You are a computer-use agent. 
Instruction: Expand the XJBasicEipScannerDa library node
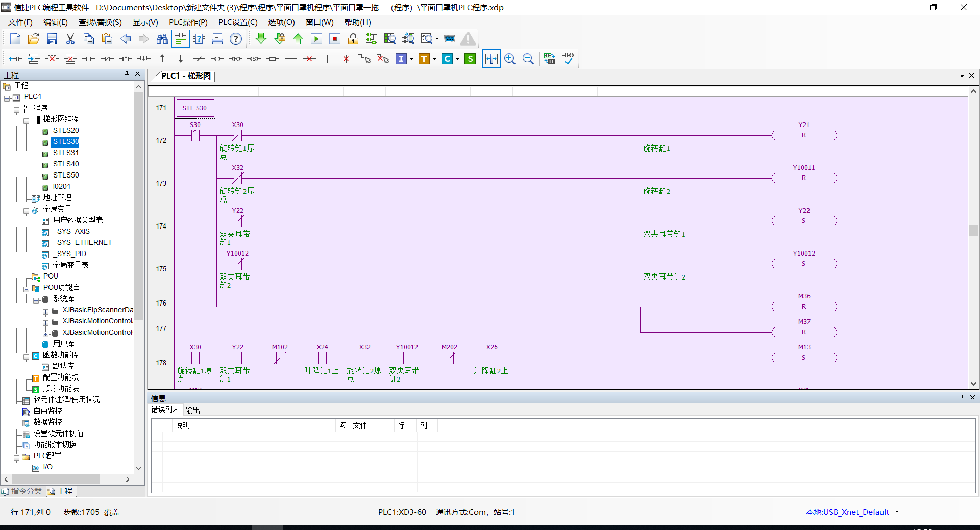(x=46, y=311)
